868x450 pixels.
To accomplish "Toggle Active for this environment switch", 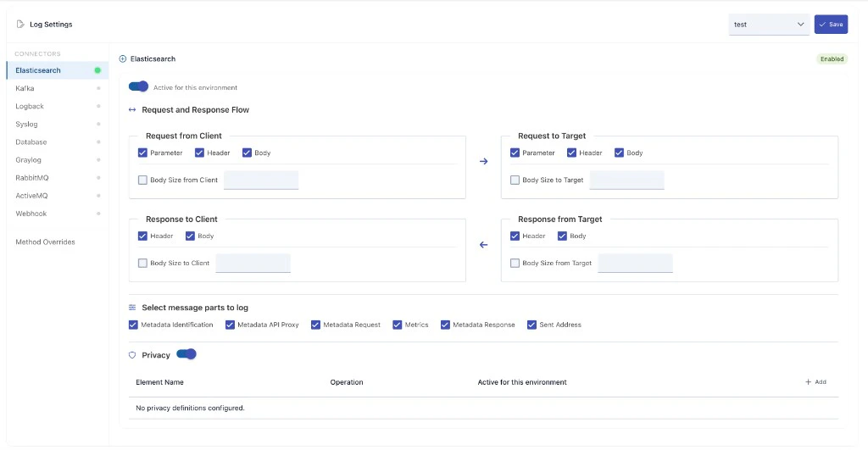I will (x=139, y=86).
